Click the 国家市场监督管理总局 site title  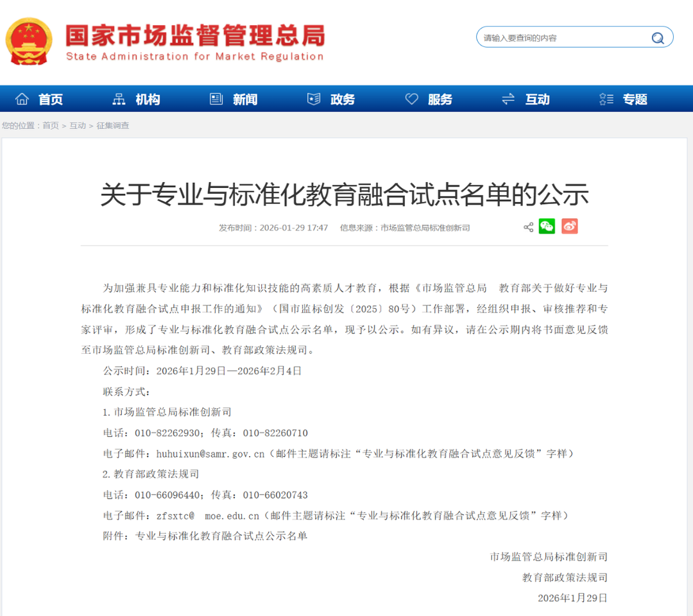[x=195, y=36]
